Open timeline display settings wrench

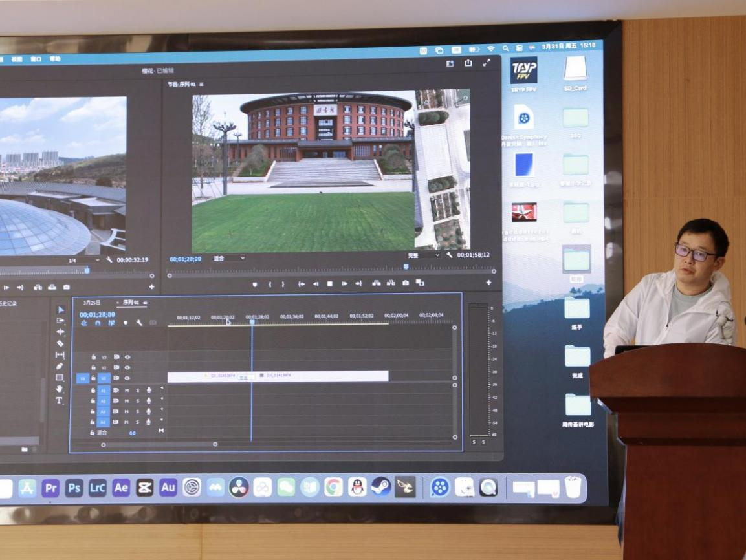tap(139, 322)
